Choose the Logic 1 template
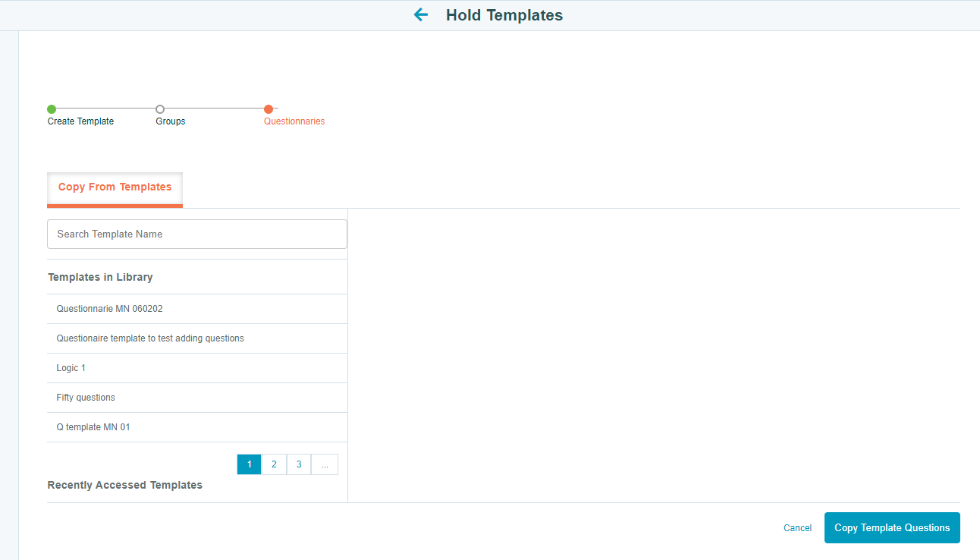Screen dimensions: 980x560 pos(197,368)
